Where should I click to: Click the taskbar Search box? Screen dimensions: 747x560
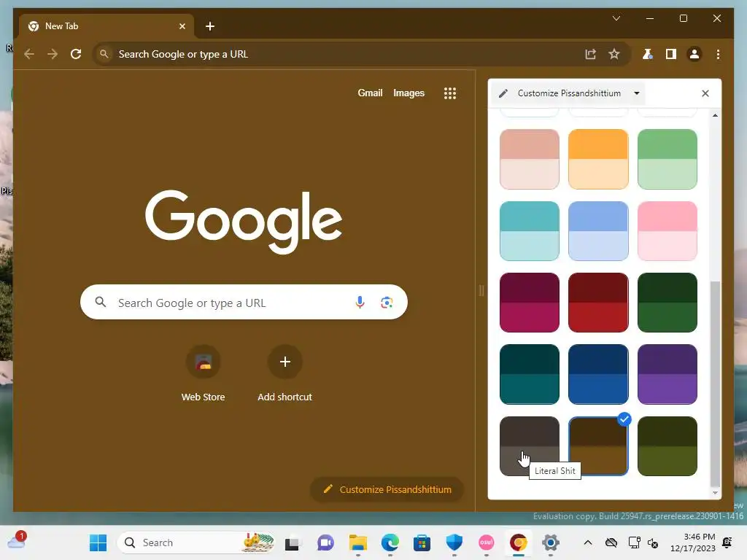pos(197,542)
